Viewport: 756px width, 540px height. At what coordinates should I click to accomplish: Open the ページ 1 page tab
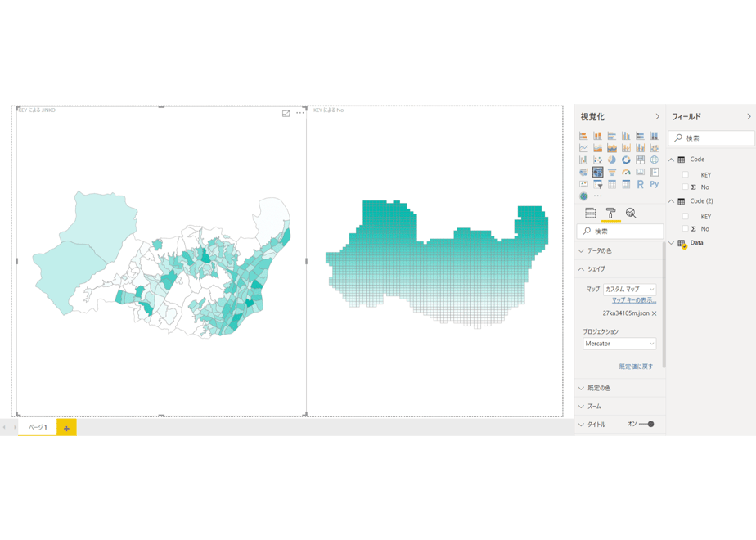38,427
